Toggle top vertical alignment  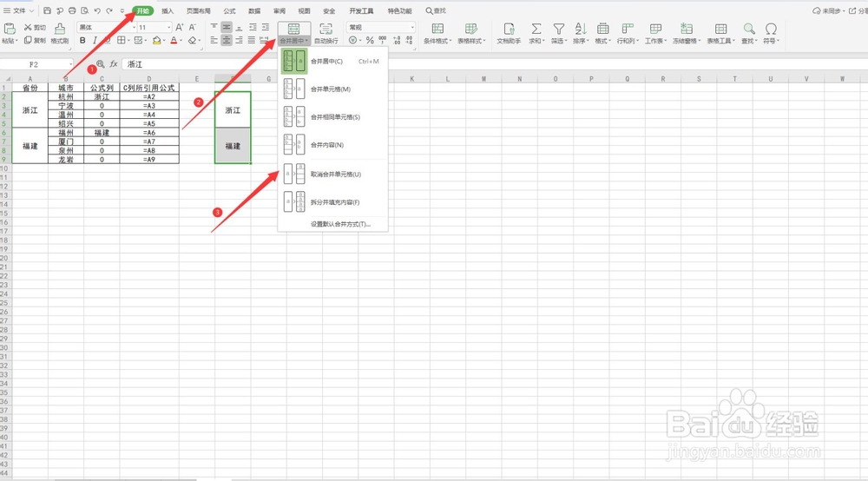point(214,27)
